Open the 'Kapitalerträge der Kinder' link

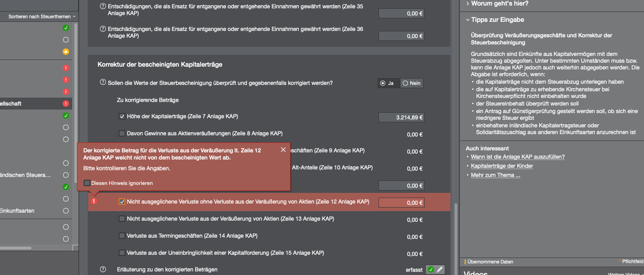pos(502,166)
